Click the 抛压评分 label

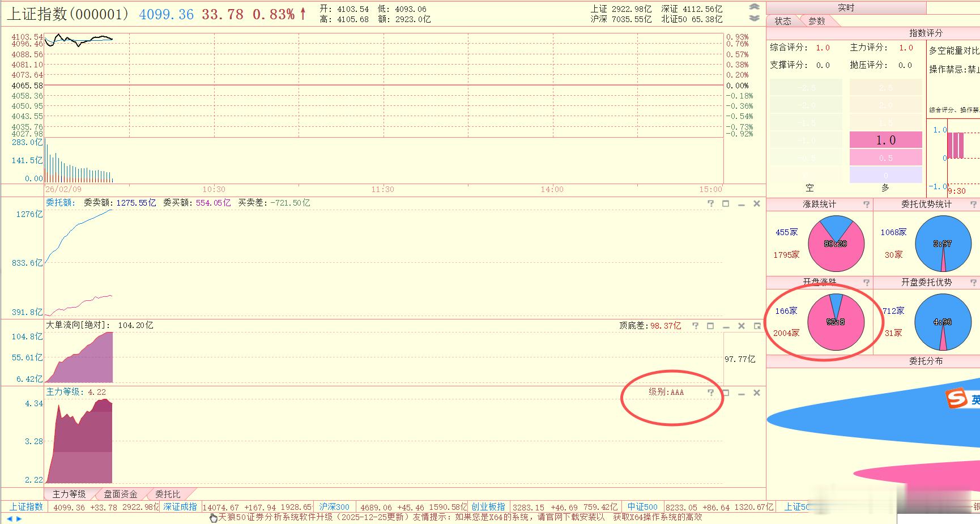pos(869,65)
